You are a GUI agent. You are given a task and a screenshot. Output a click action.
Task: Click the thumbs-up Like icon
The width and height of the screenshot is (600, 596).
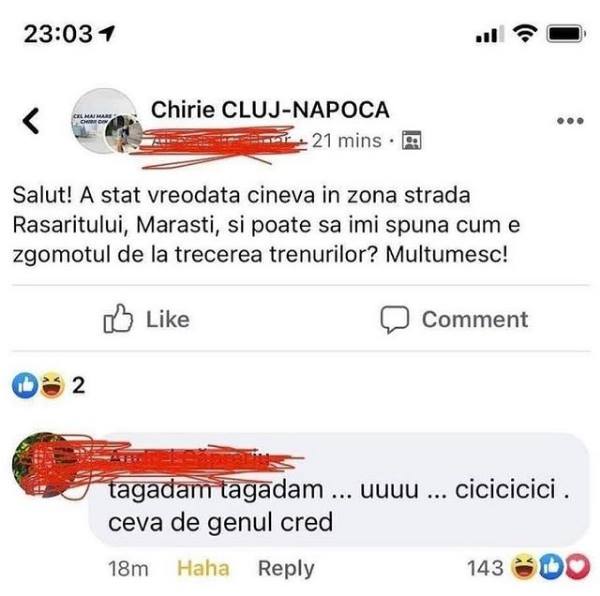(x=118, y=319)
